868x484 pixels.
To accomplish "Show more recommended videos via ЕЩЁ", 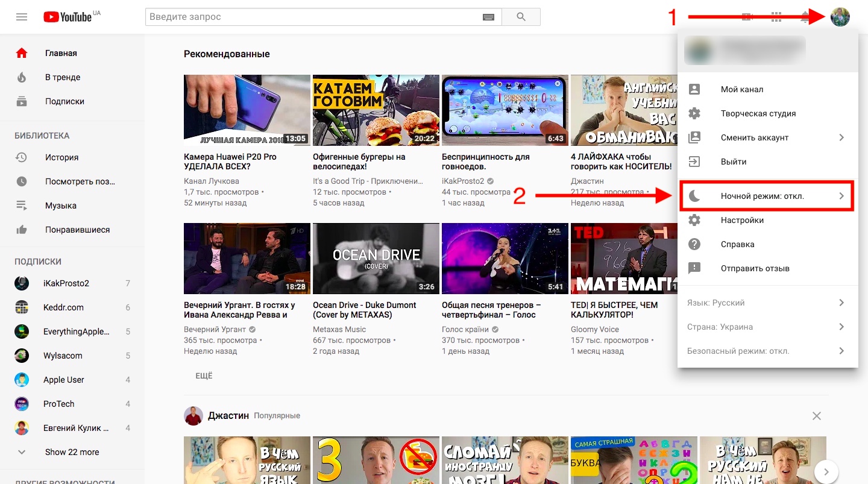I will coord(204,376).
